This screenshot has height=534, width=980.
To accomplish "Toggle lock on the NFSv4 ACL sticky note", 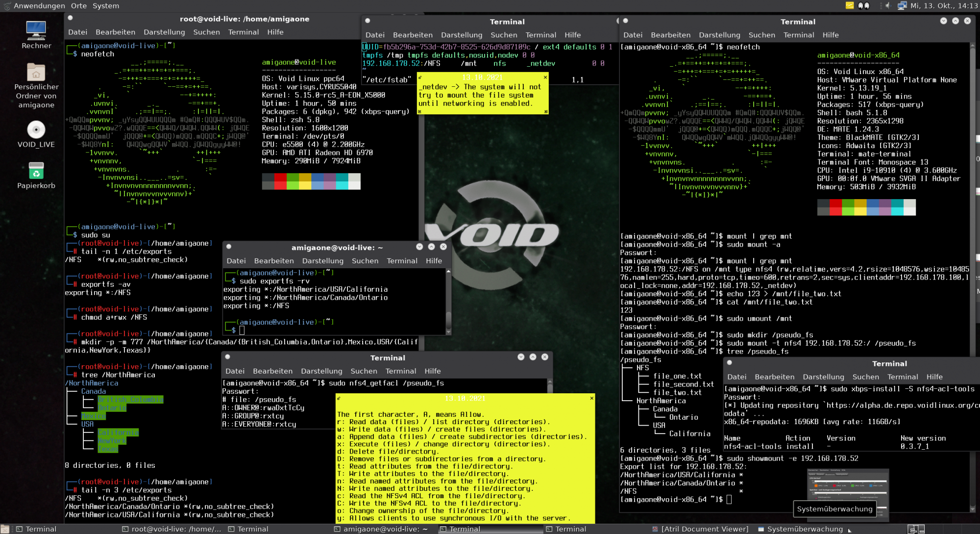I will coord(339,398).
